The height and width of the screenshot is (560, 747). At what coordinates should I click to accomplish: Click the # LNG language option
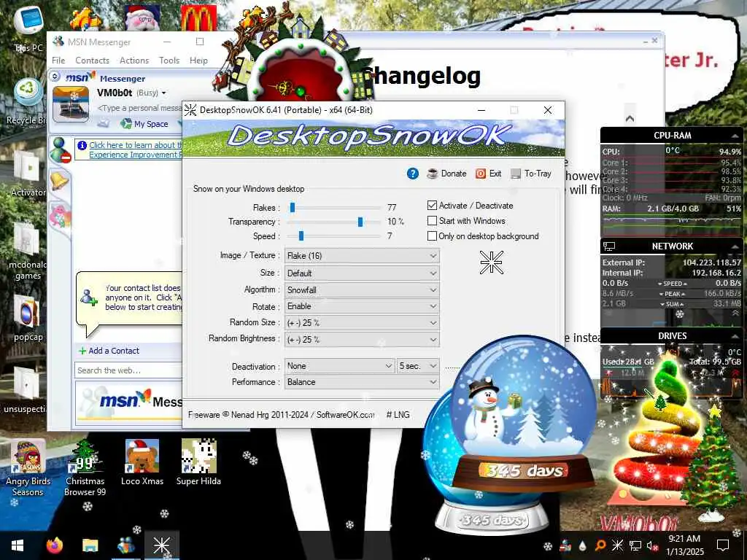[x=398, y=415]
